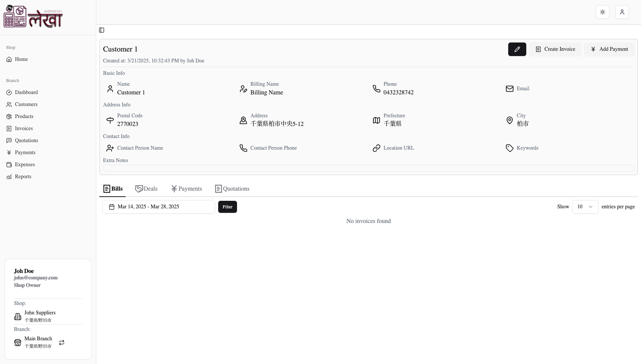Switch branch using the swap arrows icon

pos(61,343)
